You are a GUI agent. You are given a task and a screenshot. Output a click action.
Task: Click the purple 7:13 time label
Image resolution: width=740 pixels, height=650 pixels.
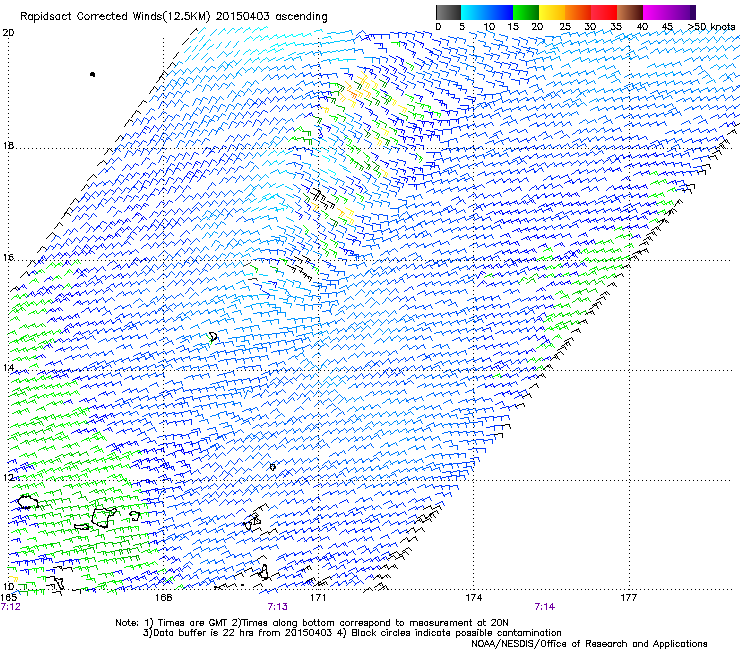click(x=278, y=607)
